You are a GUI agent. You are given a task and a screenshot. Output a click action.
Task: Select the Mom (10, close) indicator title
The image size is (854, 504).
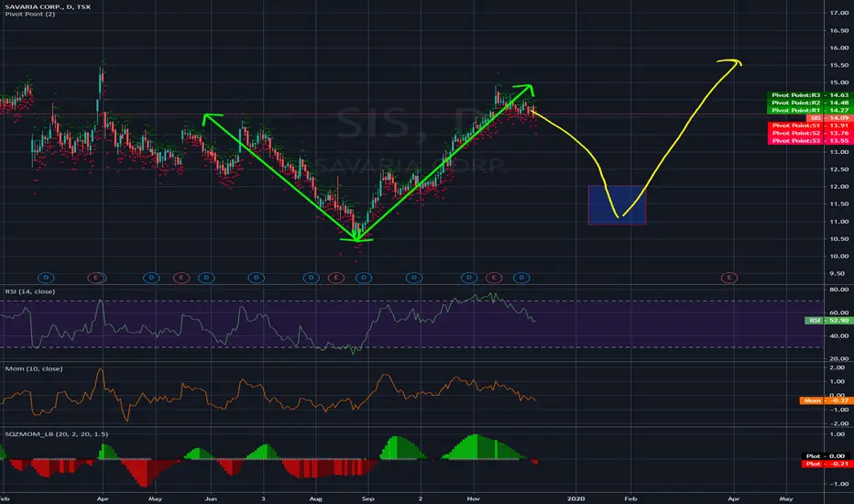tap(34, 369)
